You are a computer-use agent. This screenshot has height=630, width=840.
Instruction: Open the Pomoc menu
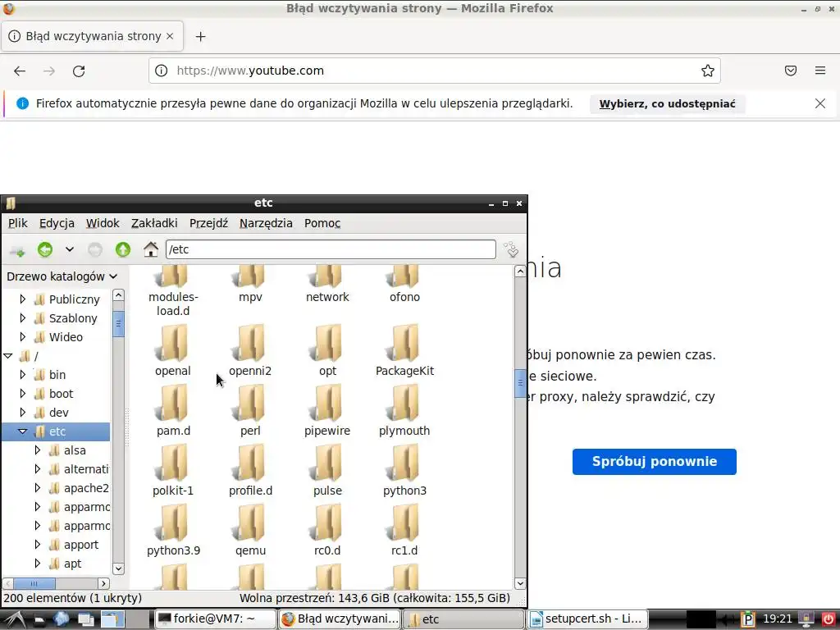[x=322, y=223]
